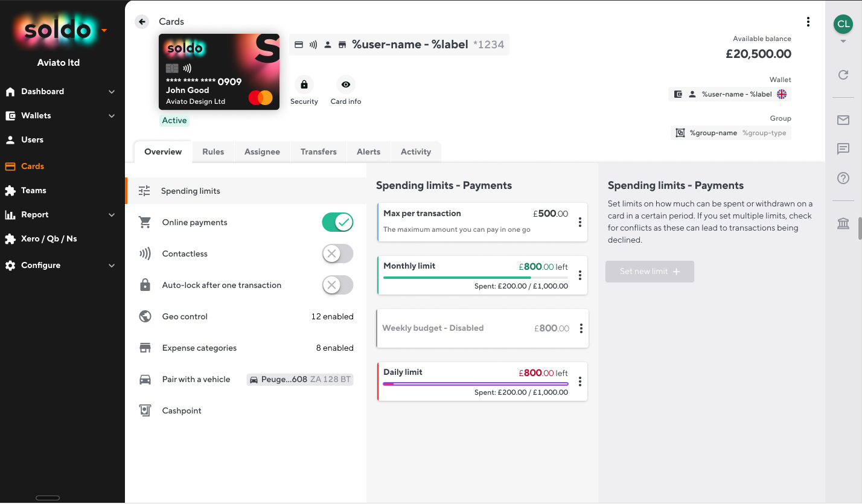Switch to the Assignee tab
Screen dimensions: 862x504
(x=262, y=152)
